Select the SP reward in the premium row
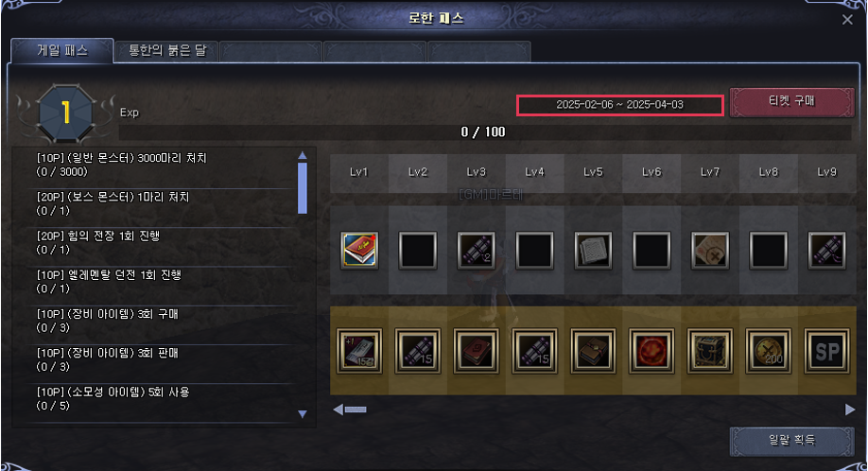This screenshot has width=868, height=471. pyautogui.click(x=826, y=351)
